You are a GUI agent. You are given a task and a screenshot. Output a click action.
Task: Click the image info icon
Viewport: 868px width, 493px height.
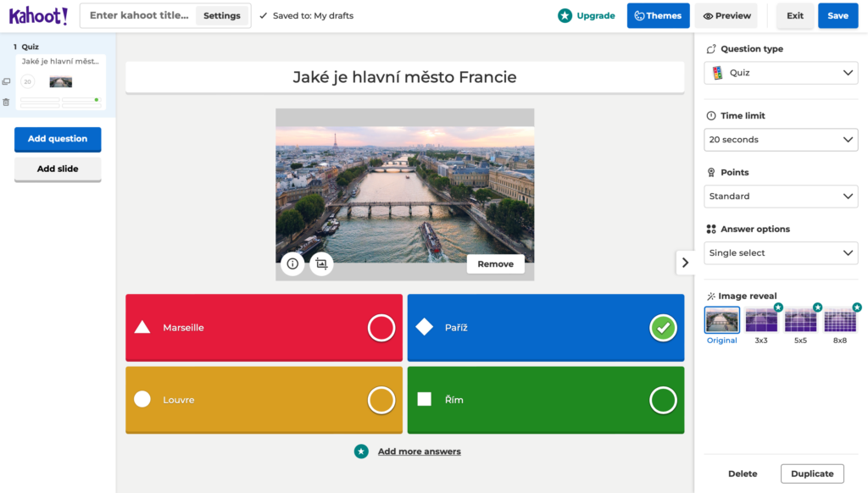click(292, 264)
